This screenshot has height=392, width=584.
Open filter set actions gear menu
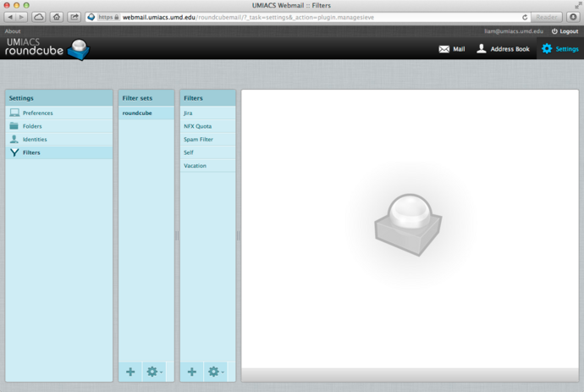pyautogui.click(x=153, y=372)
